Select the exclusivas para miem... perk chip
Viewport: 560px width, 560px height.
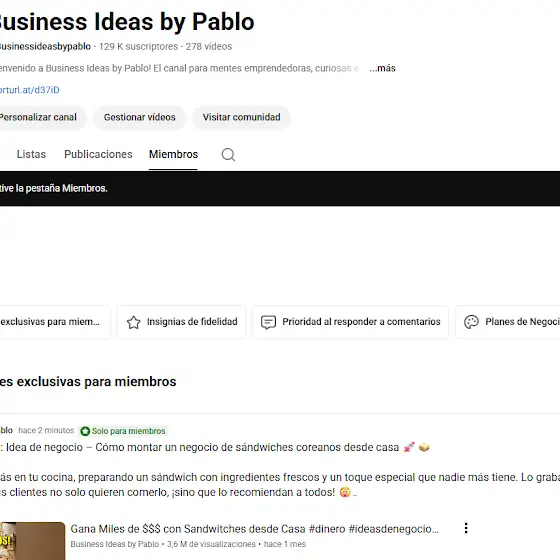pos(55,322)
